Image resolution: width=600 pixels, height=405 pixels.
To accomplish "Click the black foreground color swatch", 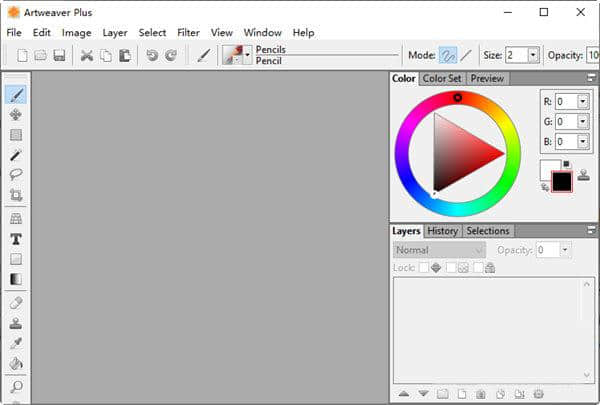I will click(561, 181).
